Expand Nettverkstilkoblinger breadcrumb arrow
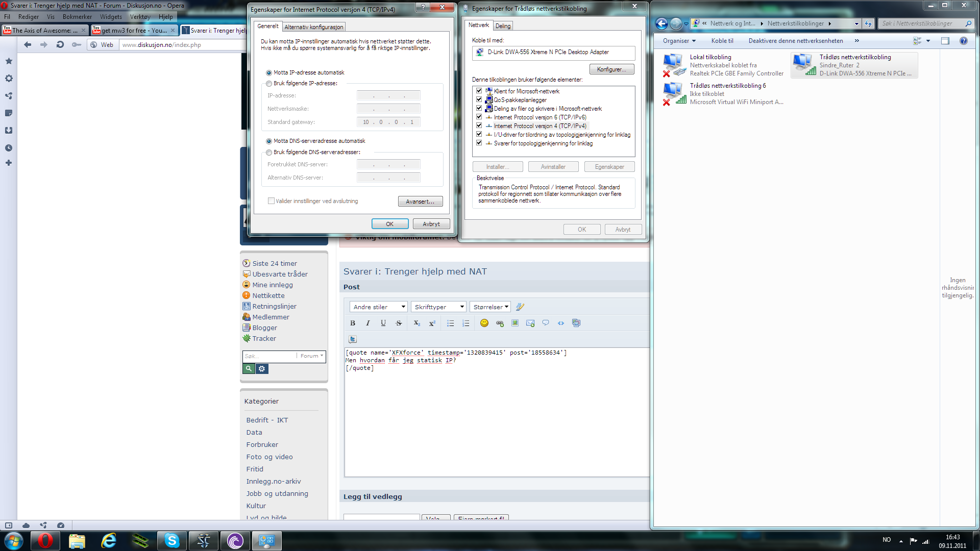The width and height of the screenshot is (980, 551). (830, 23)
